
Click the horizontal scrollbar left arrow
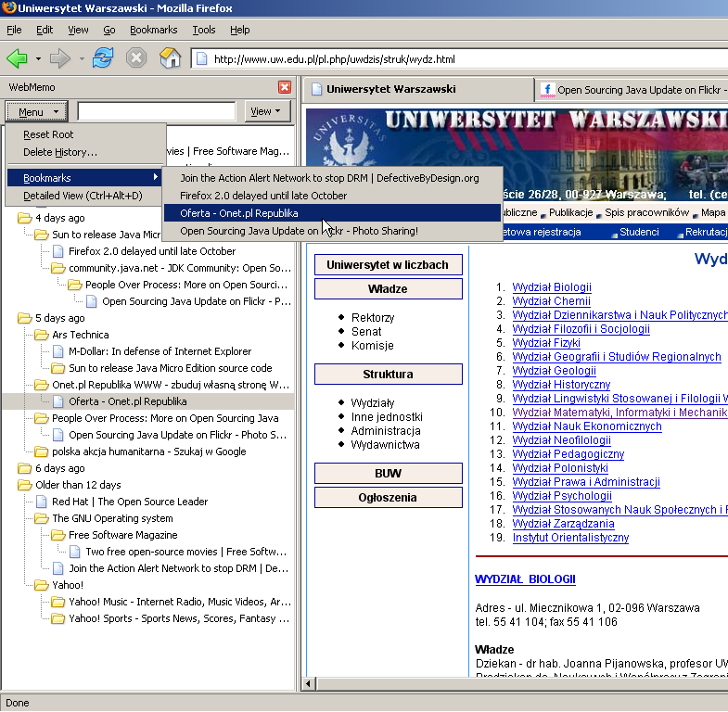(308, 683)
